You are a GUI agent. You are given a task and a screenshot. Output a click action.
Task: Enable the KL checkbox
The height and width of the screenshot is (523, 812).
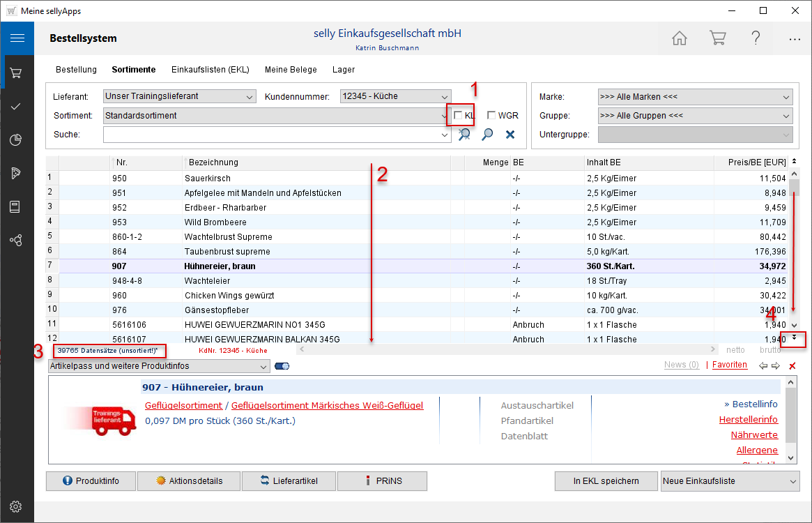pyautogui.click(x=459, y=116)
